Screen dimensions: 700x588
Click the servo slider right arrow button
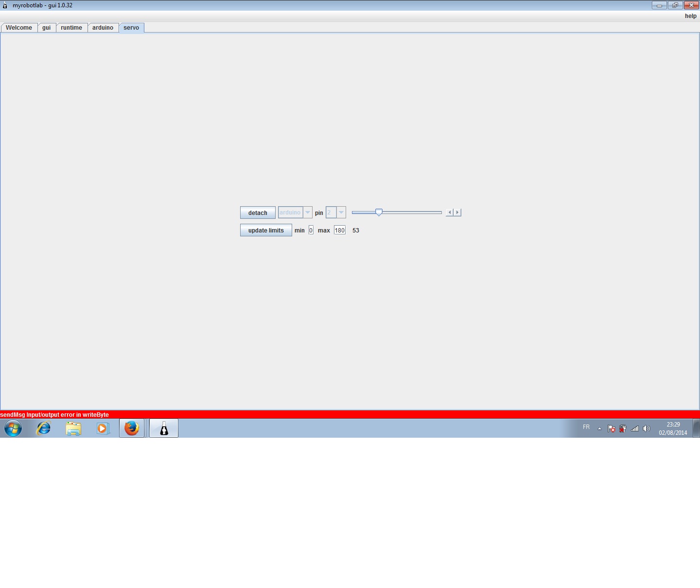(x=457, y=213)
